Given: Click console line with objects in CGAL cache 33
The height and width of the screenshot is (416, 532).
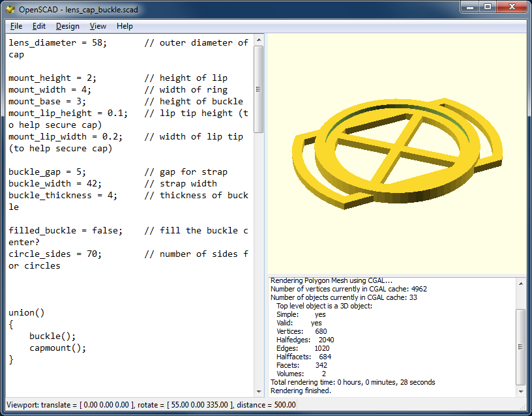Looking at the screenshot, I should 344,297.
